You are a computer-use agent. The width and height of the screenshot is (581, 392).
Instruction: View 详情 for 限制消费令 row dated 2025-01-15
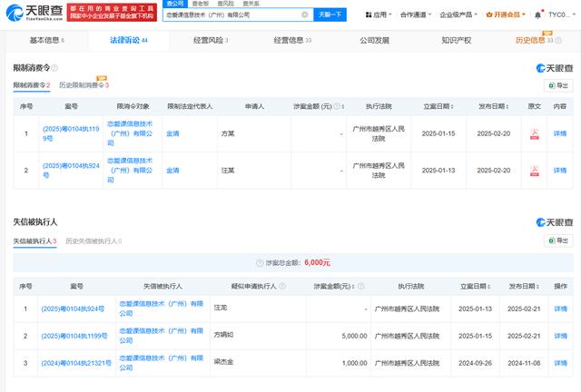click(560, 133)
